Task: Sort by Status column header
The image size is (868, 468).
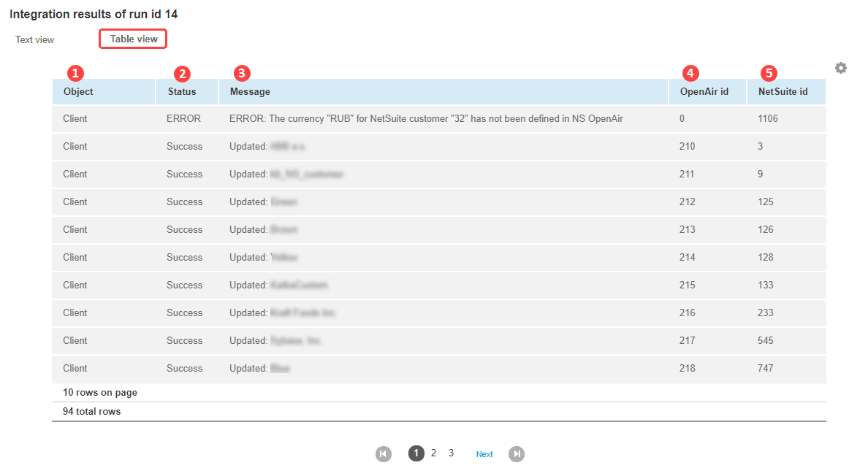Action: coord(187,92)
